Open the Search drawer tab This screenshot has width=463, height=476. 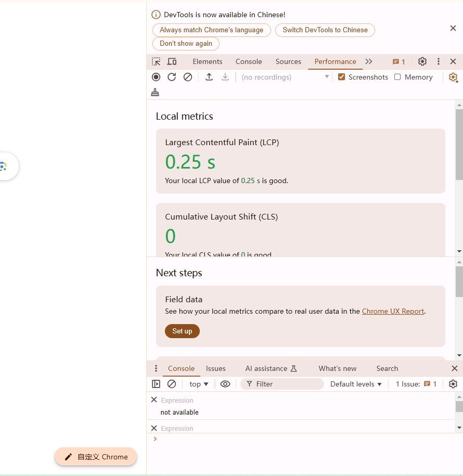click(387, 368)
